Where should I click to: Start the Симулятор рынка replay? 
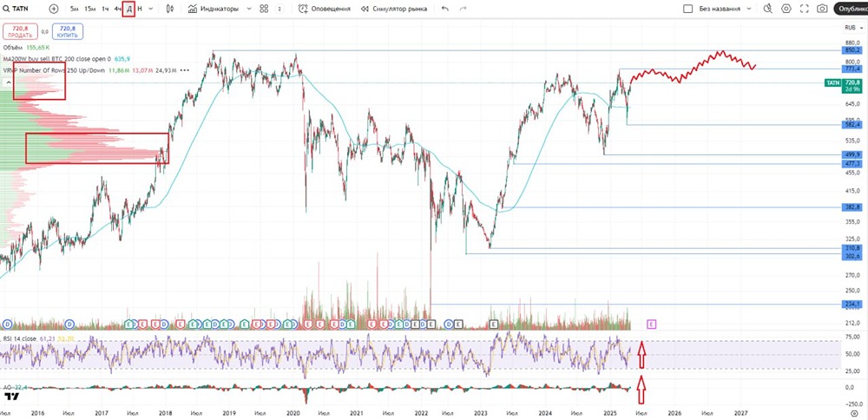(x=394, y=9)
